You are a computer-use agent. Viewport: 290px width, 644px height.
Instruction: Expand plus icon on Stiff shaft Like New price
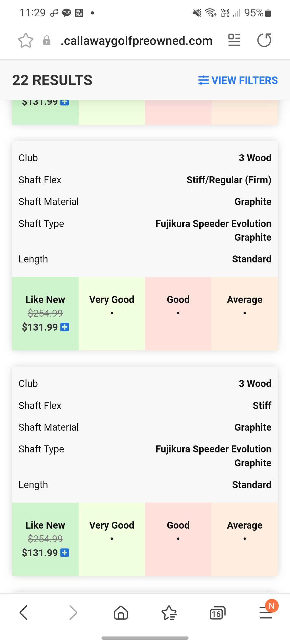[x=65, y=553]
